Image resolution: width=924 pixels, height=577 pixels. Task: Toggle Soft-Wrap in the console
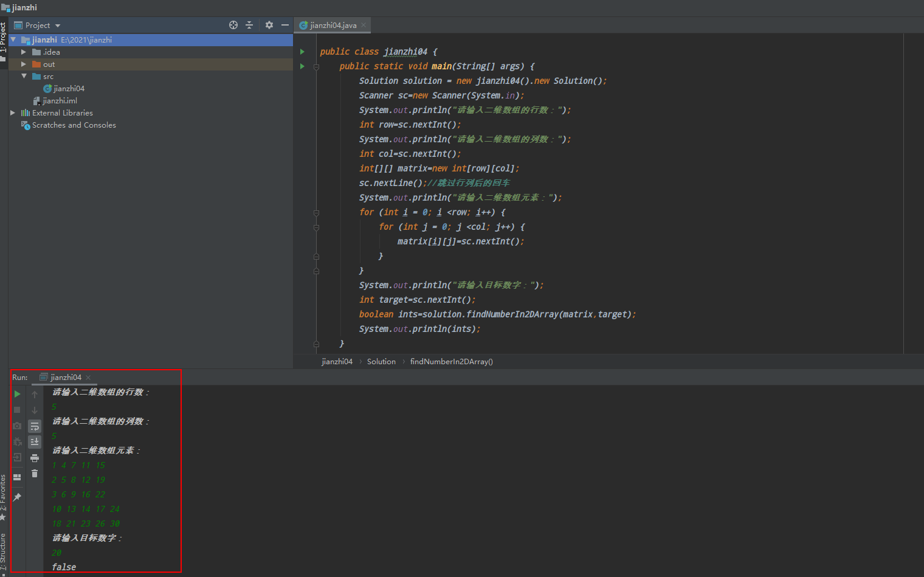pos(35,426)
